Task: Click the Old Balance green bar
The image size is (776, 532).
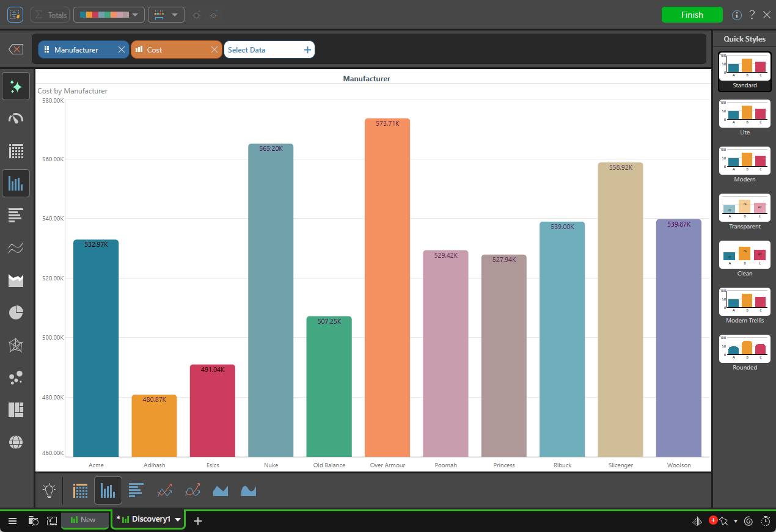Action: coord(329,386)
